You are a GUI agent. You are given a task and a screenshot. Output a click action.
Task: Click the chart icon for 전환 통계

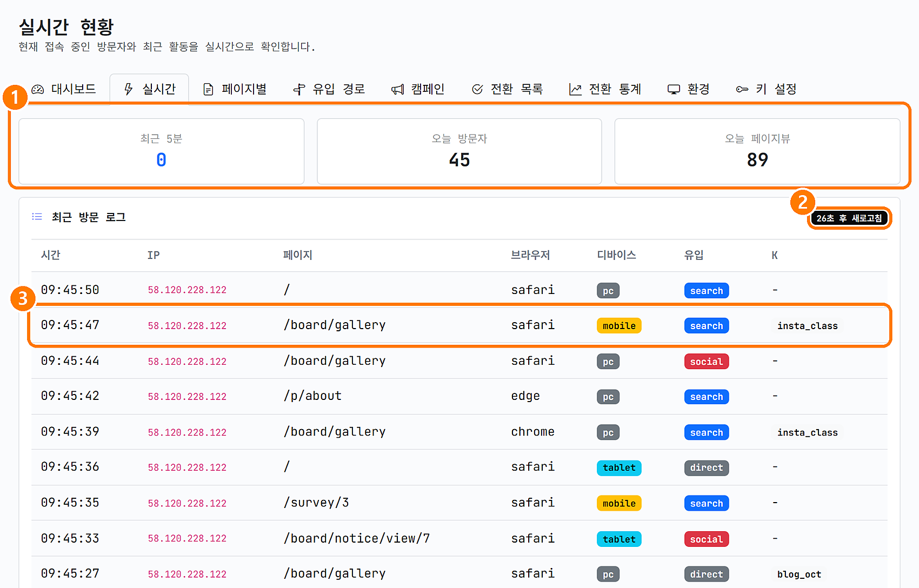pyautogui.click(x=575, y=89)
